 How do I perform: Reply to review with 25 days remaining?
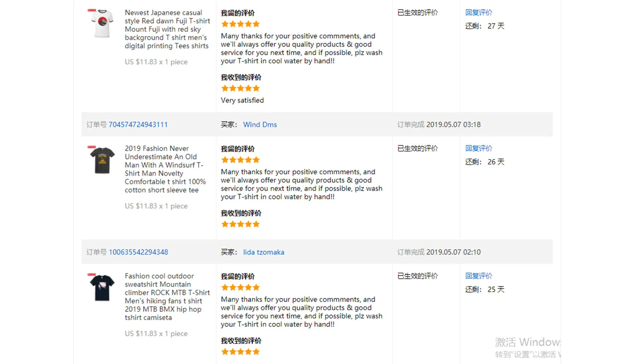[x=478, y=276]
